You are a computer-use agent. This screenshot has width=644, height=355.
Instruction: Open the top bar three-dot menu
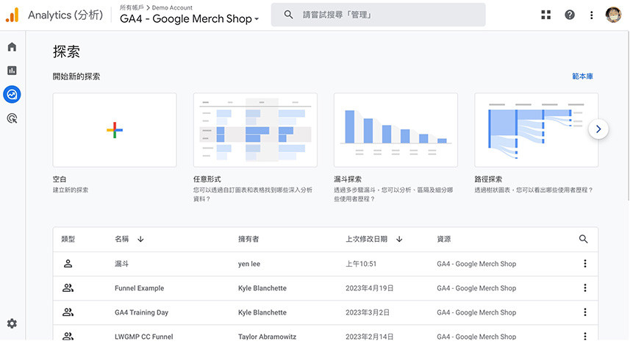point(591,15)
